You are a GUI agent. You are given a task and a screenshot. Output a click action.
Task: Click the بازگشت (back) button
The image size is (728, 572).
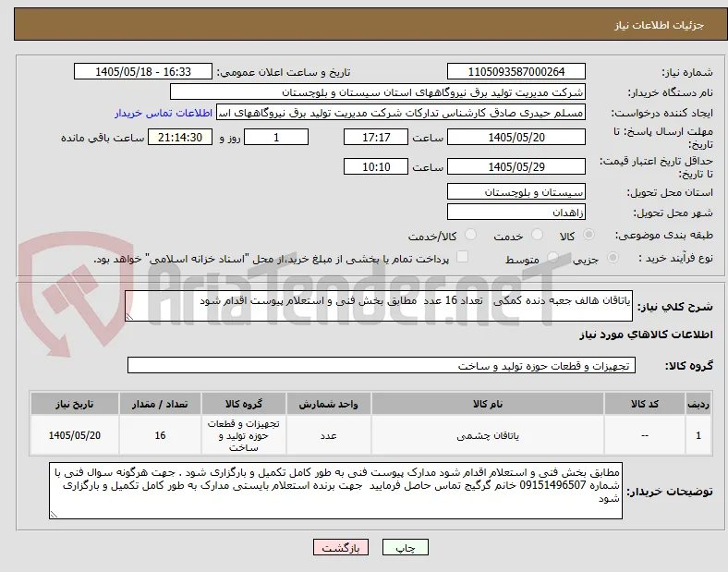[341, 547]
